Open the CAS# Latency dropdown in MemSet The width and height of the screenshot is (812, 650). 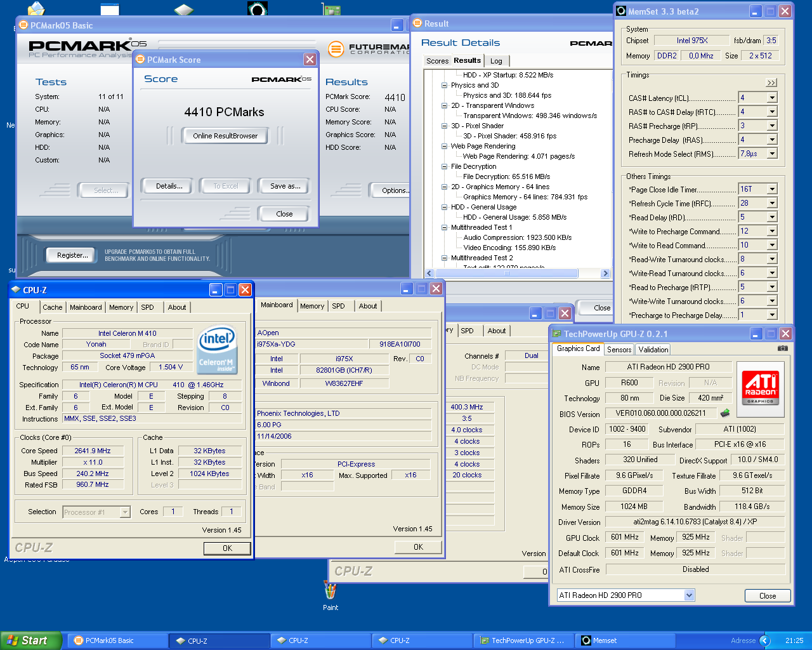tap(772, 98)
